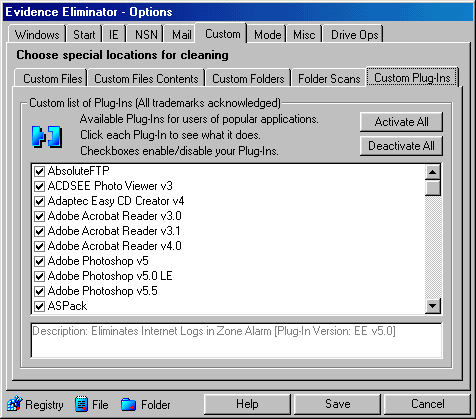Image resolution: width=476 pixels, height=419 pixels.
Task: Save the options
Action: click(337, 404)
